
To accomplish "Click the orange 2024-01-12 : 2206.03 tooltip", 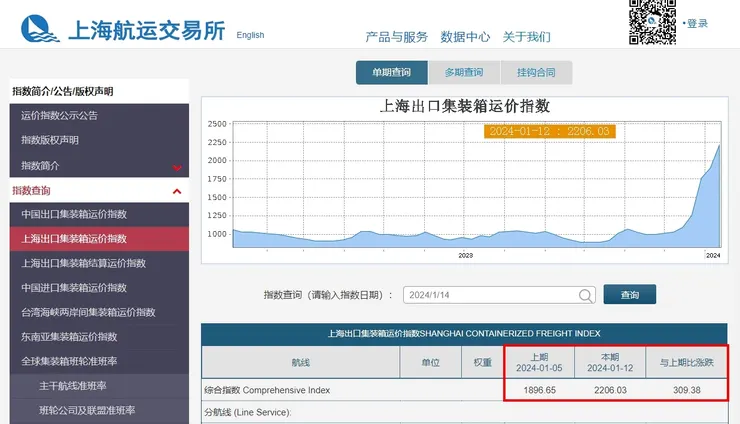I will [550, 131].
